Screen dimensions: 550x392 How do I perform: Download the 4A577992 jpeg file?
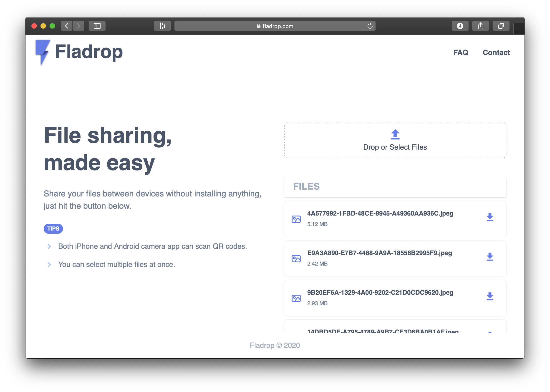coord(490,217)
